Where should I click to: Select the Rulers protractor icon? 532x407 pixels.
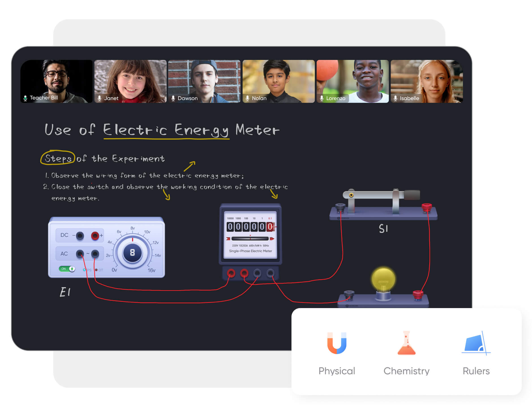(476, 343)
